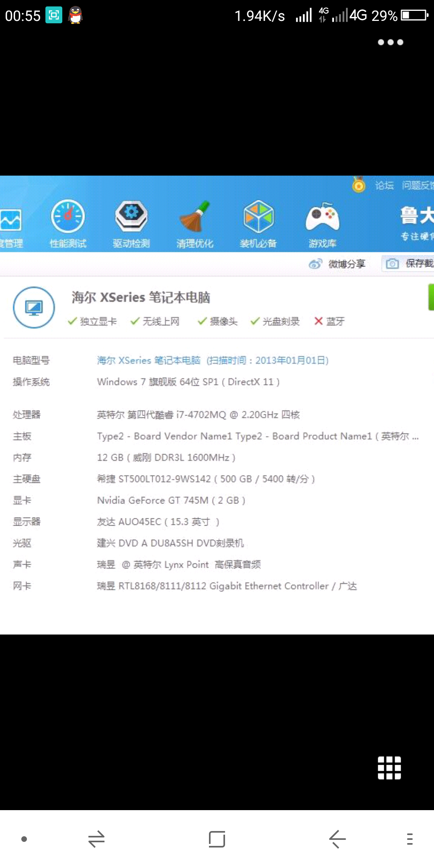Screen dimensions: 434x868
Task: Click the Nvidia GeForce GT 745M value
Action: [x=171, y=500]
